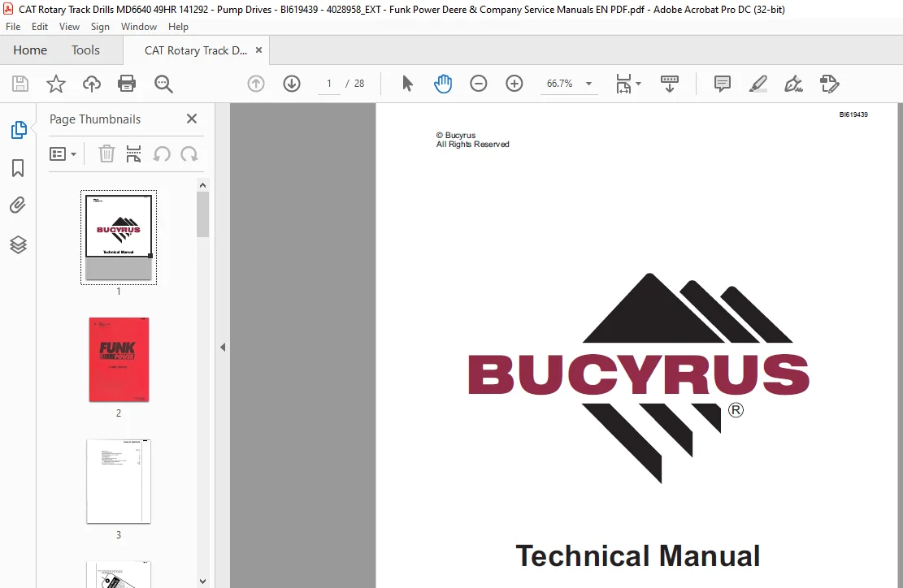
Task: Open the Window menu
Action: 139,27
